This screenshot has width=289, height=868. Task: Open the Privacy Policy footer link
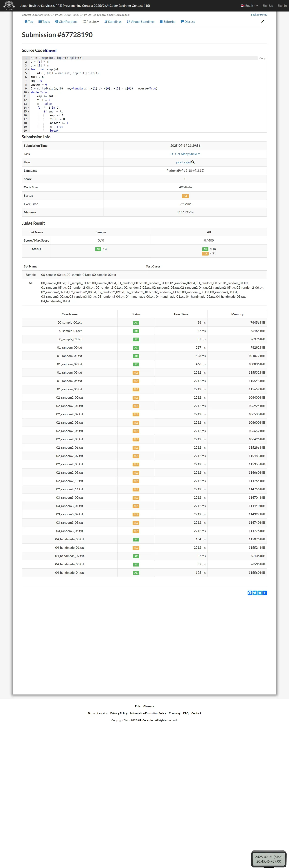pos(119,713)
